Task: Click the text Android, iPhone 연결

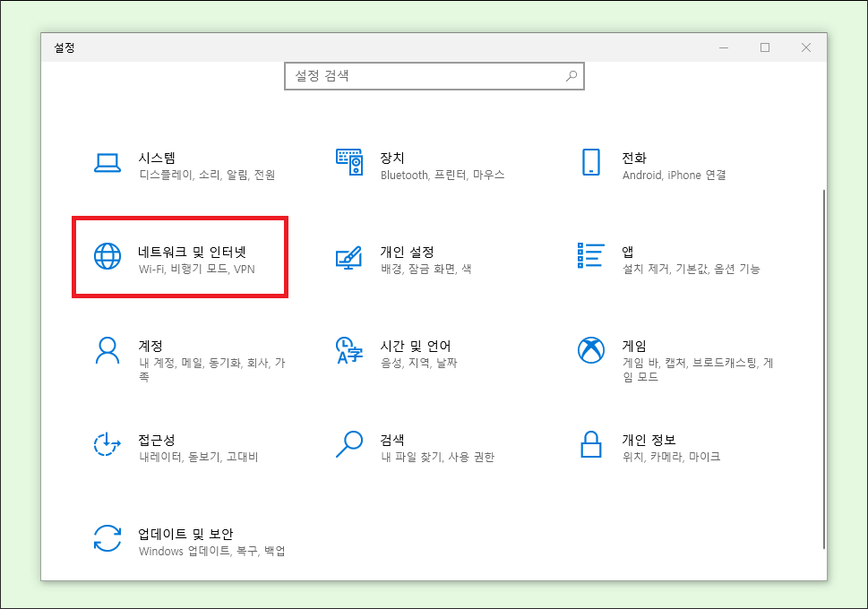Action: (x=675, y=175)
